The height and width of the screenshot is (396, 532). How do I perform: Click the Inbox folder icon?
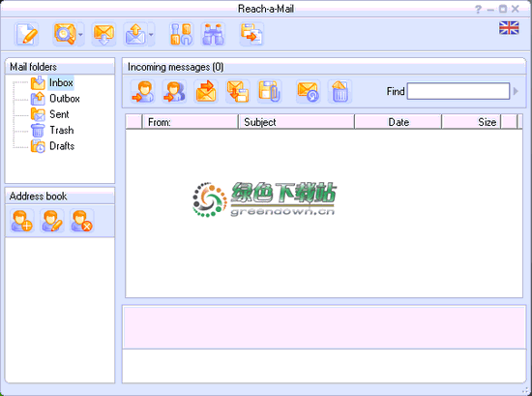coord(38,83)
